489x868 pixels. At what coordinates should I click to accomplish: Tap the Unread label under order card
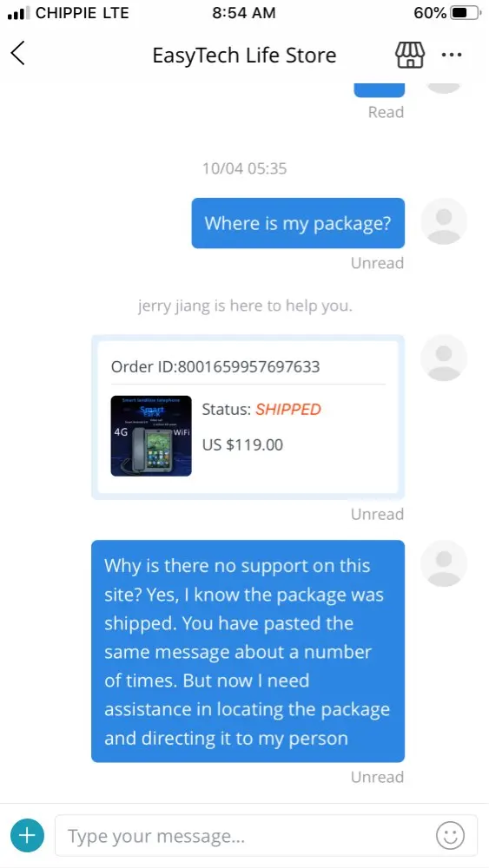click(x=377, y=514)
